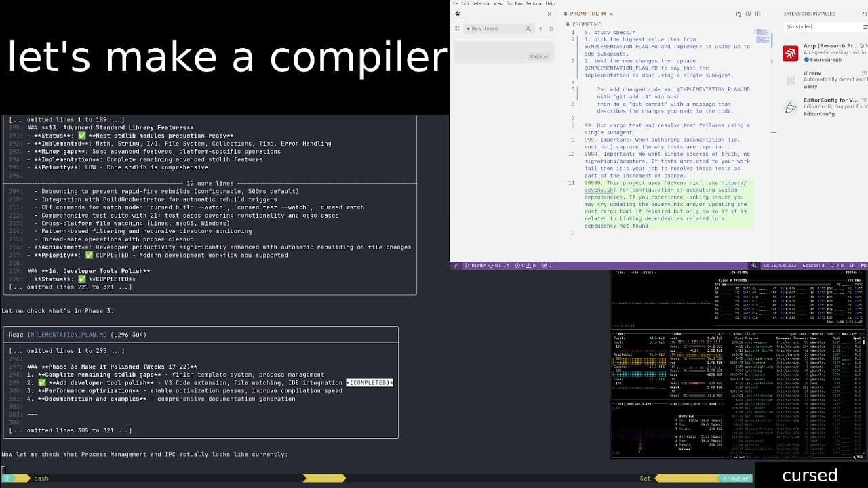Image resolution: width=868 pixels, height=488 pixels.
Task: Click the plus icon to start new thread
Action: [540, 28]
